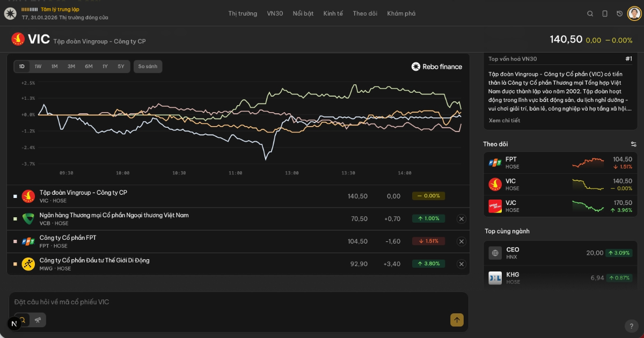Open the Khám phá menu item
The width and height of the screenshot is (644, 338).
click(x=401, y=13)
